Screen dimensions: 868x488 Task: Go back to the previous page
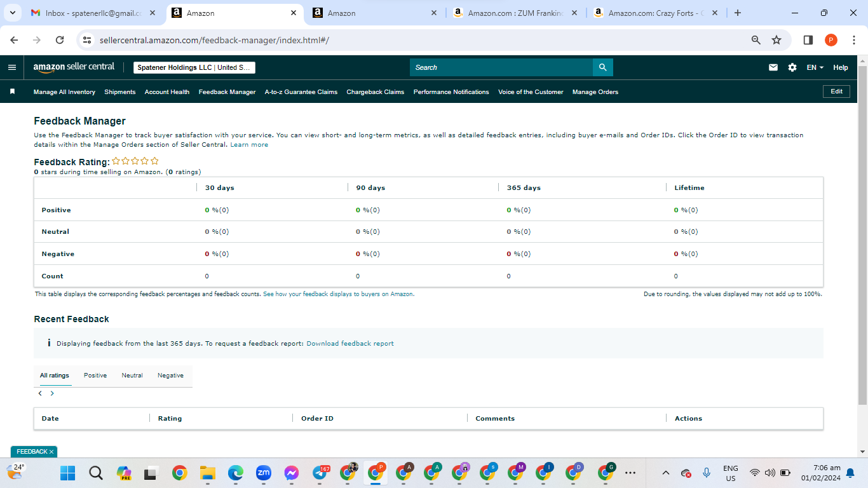[14, 40]
